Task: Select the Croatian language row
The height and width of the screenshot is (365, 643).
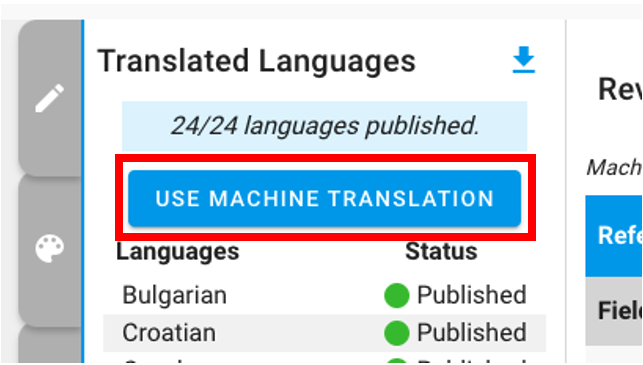Action: point(324,333)
